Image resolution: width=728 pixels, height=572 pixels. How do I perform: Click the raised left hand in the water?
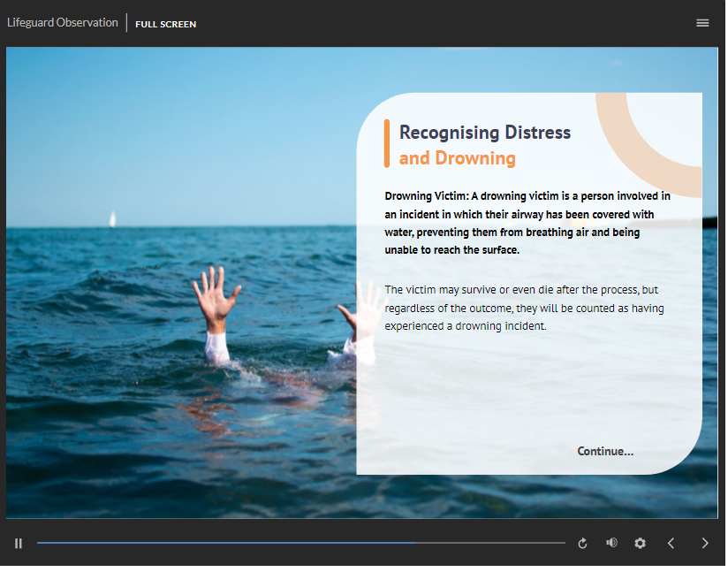(x=215, y=296)
